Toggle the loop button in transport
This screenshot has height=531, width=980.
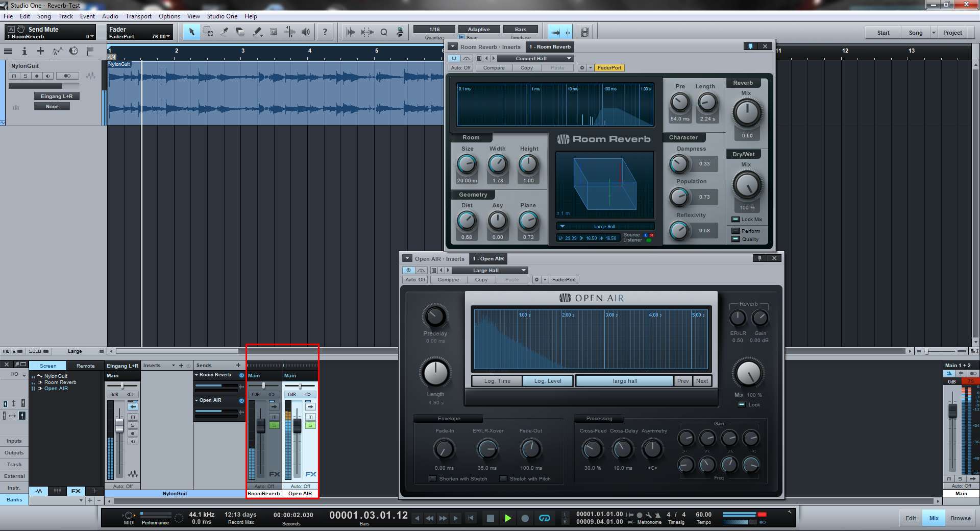[x=545, y=518]
